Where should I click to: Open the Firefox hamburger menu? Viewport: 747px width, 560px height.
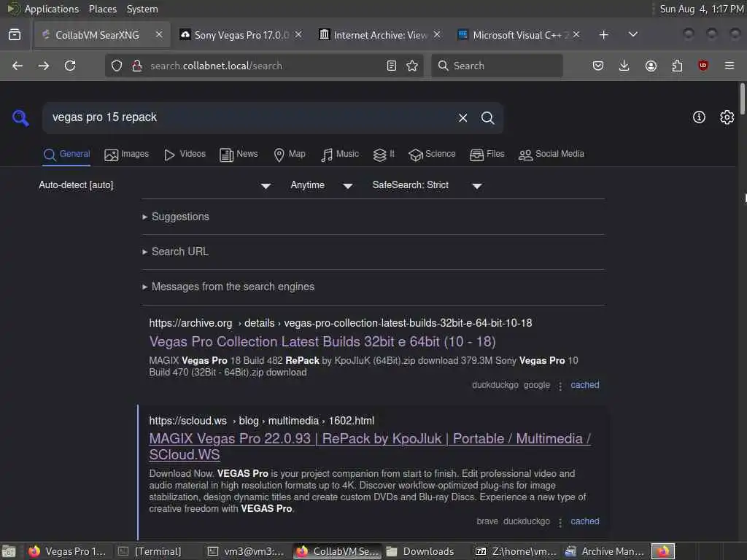point(729,66)
